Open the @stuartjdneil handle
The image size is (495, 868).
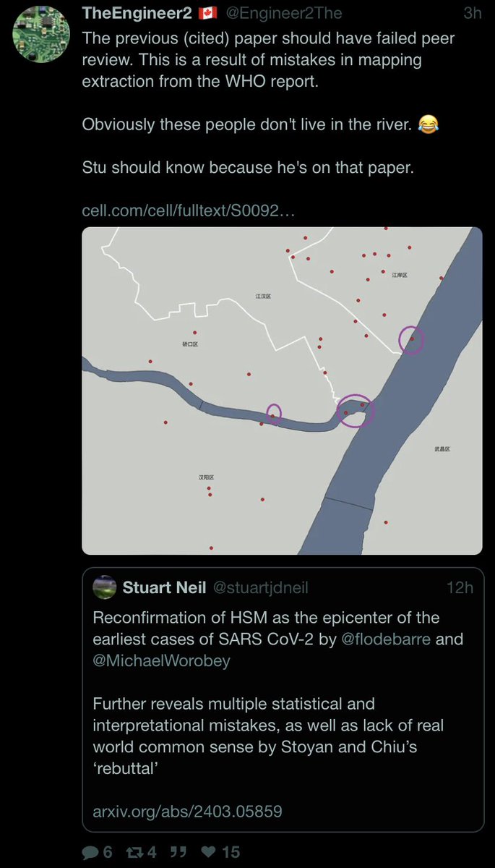pos(260,587)
